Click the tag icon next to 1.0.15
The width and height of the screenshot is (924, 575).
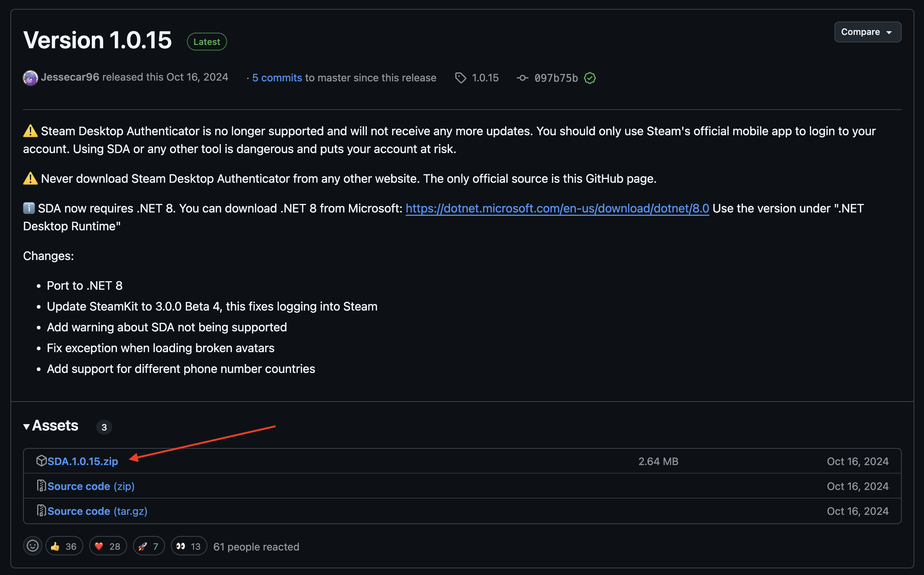pyautogui.click(x=461, y=78)
